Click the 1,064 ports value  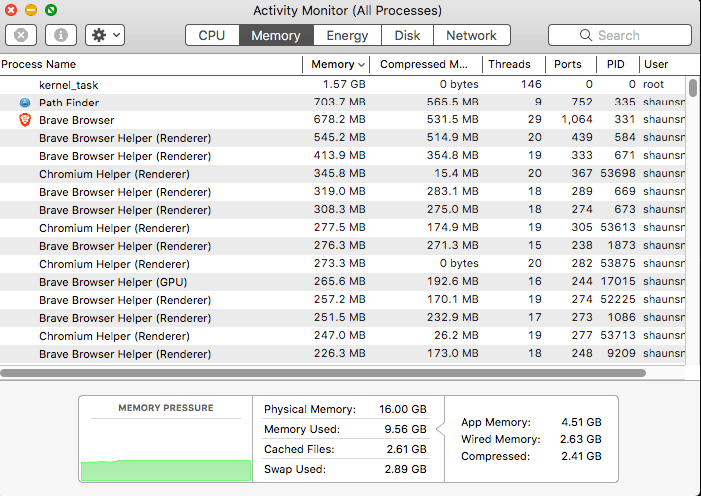(577, 119)
